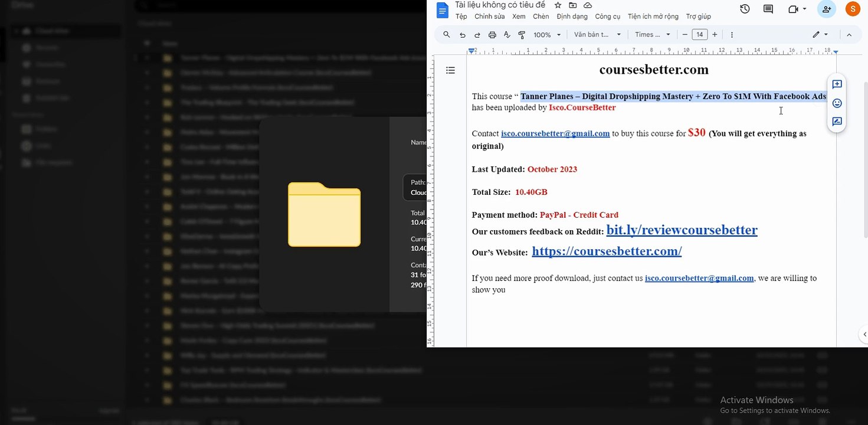Screen dimensions: 868x425
Task: Start a video call with camera icon
Action: [x=792, y=9]
